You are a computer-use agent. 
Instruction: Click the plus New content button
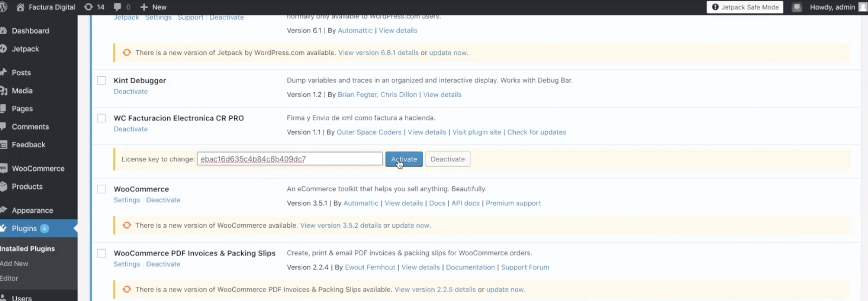click(x=153, y=7)
